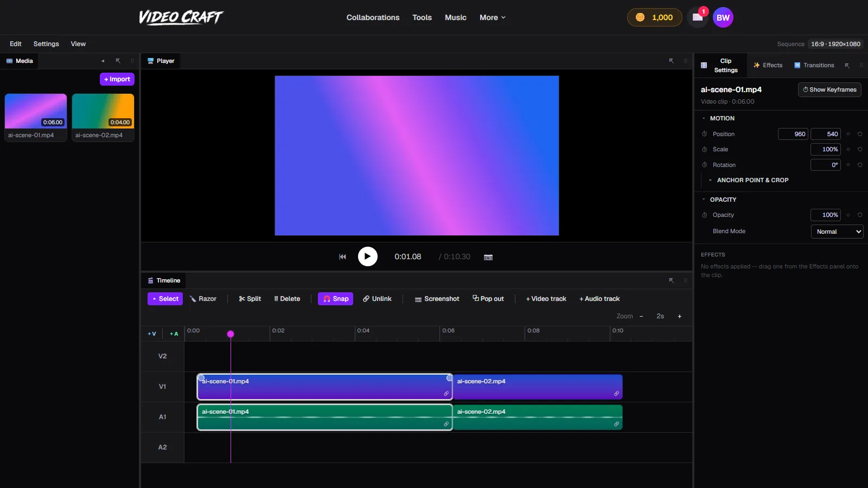868x488 pixels.
Task: Toggle Scale animation stopwatch
Action: point(705,149)
